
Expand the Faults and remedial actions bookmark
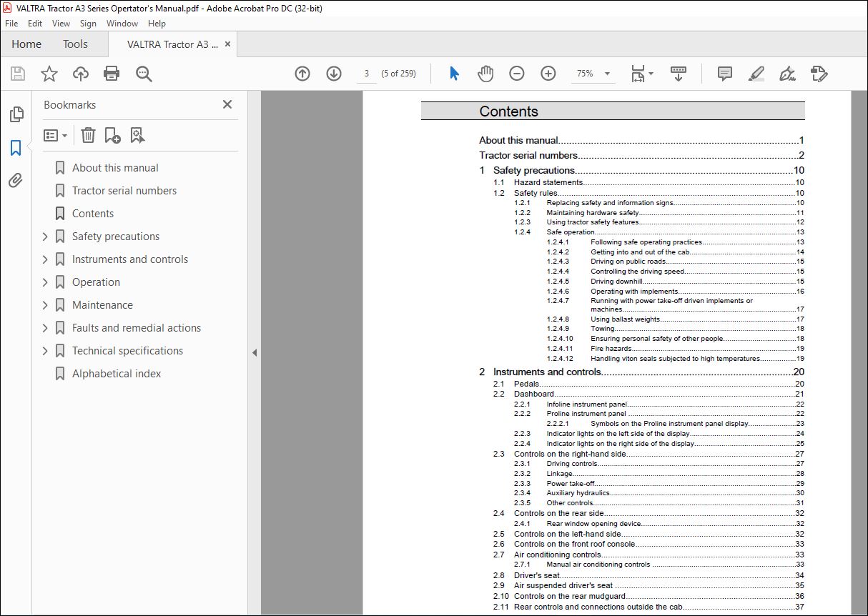(x=45, y=328)
